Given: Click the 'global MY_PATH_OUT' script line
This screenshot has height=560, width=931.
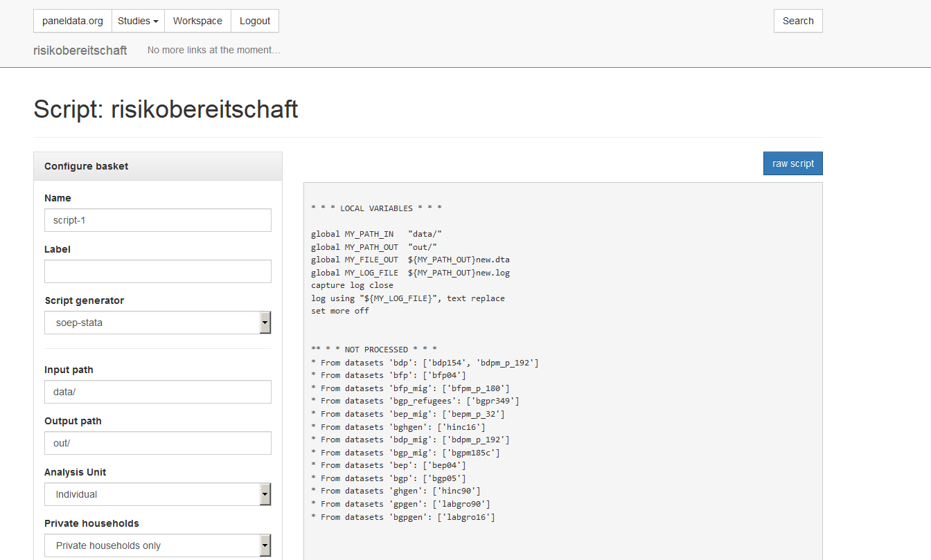Looking at the screenshot, I should coord(374,247).
